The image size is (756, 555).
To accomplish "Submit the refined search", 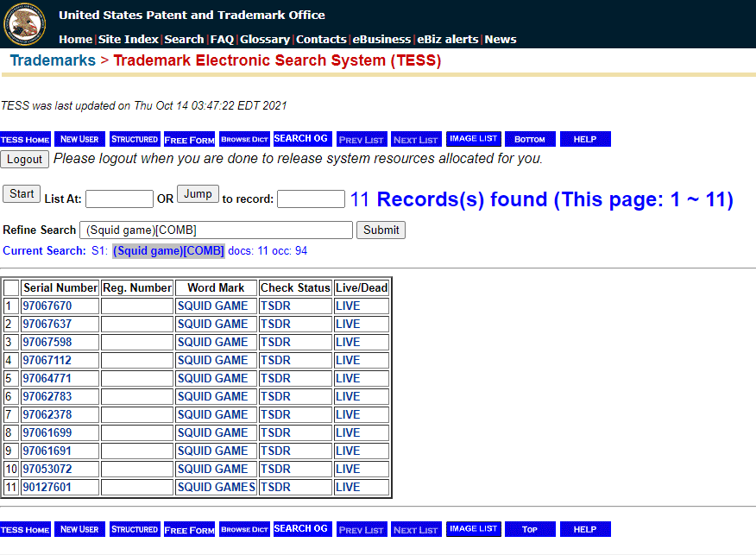I will click(381, 230).
